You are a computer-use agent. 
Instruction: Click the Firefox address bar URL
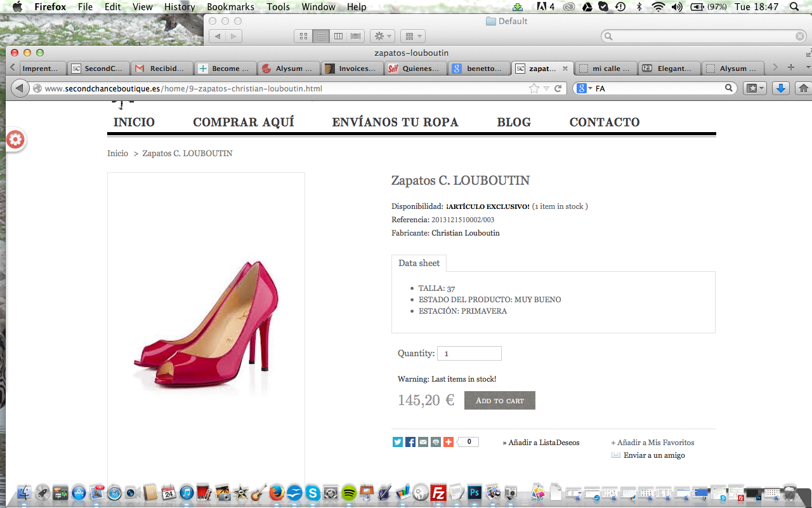183,89
